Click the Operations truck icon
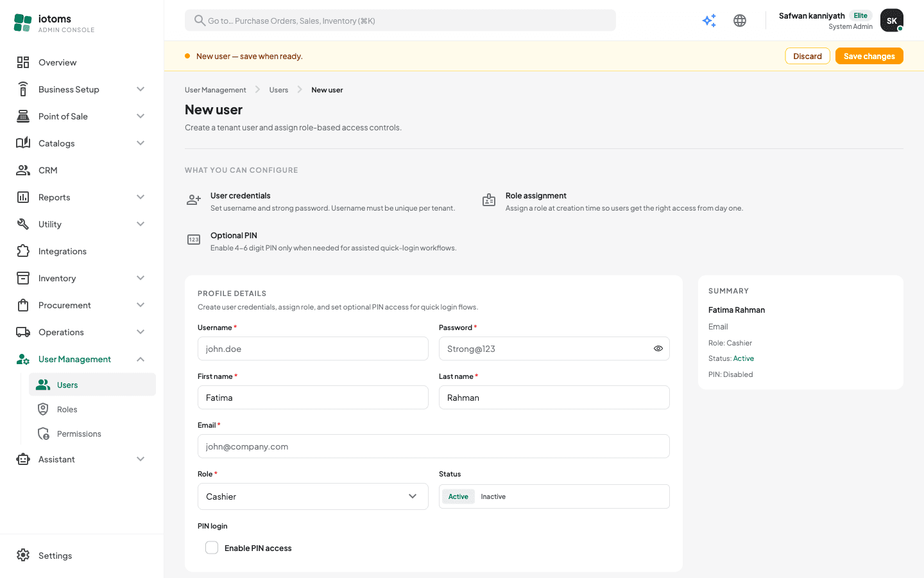Viewport: 924px width, 578px height. (x=23, y=332)
